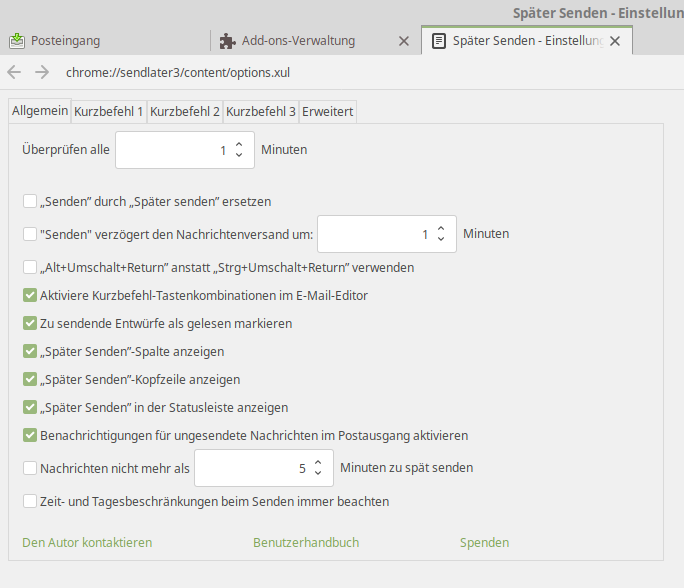The width and height of the screenshot is (684, 588).
Task: Go back with the left arrow
Action: (x=14, y=72)
